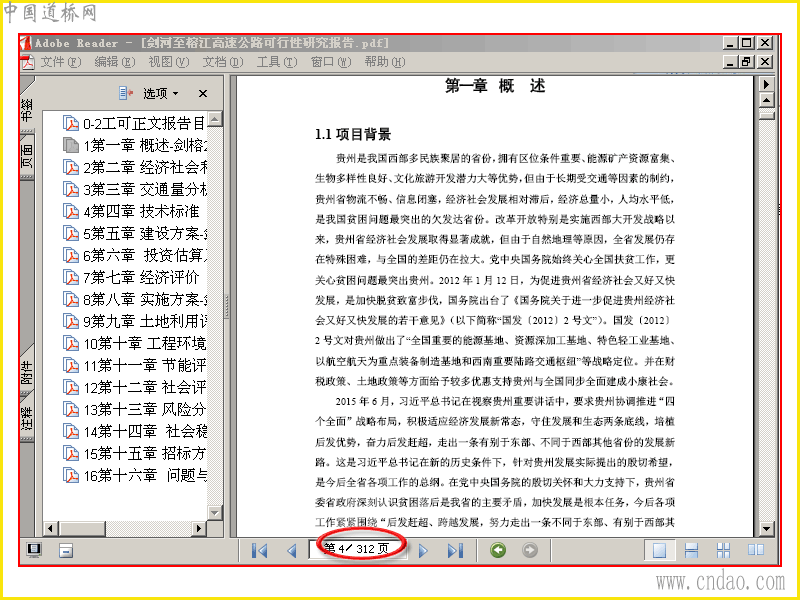The image size is (800, 600).
Task: Open bookmark 7第七章 经济评价
Action: coord(131,277)
